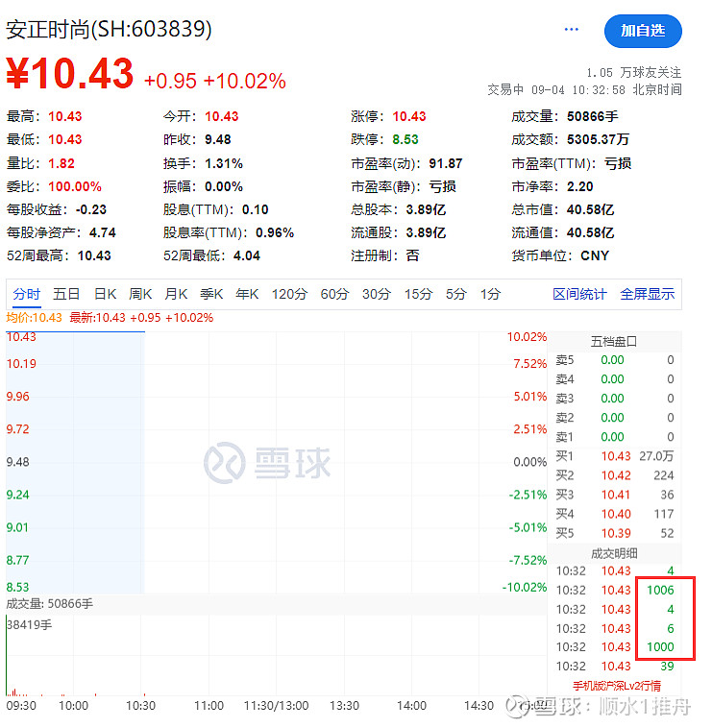The width and height of the screenshot is (712, 728).
Task: Click the 五档盘口 order book header
Action: coord(614,342)
